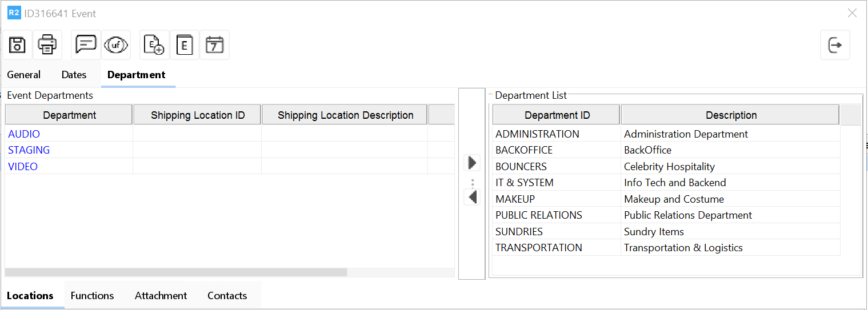This screenshot has width=868, height=310.
Task: Move department left with arrow button
Action: tap(472, 197)
